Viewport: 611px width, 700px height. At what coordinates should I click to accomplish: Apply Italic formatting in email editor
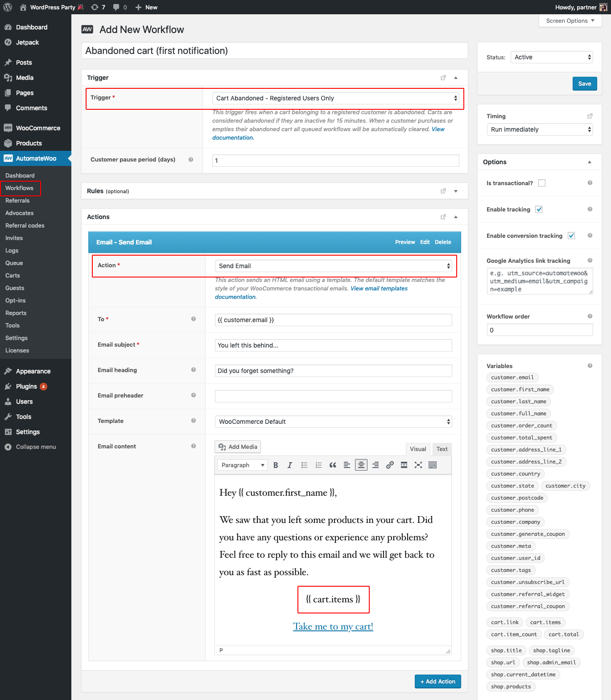(290, 465)
